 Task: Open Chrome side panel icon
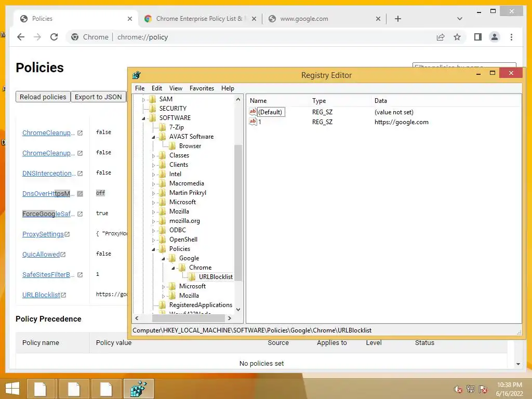pos(478,37)
